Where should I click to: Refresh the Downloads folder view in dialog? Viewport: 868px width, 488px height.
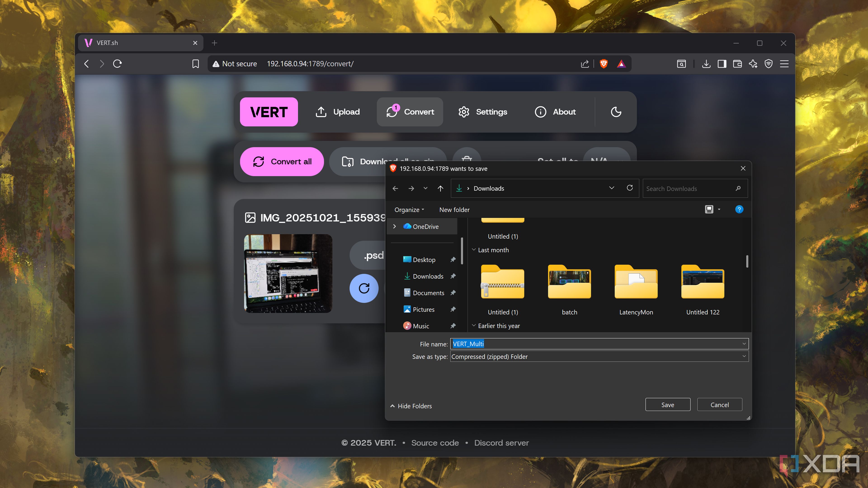pyautogui.click(x=630, y=188)
